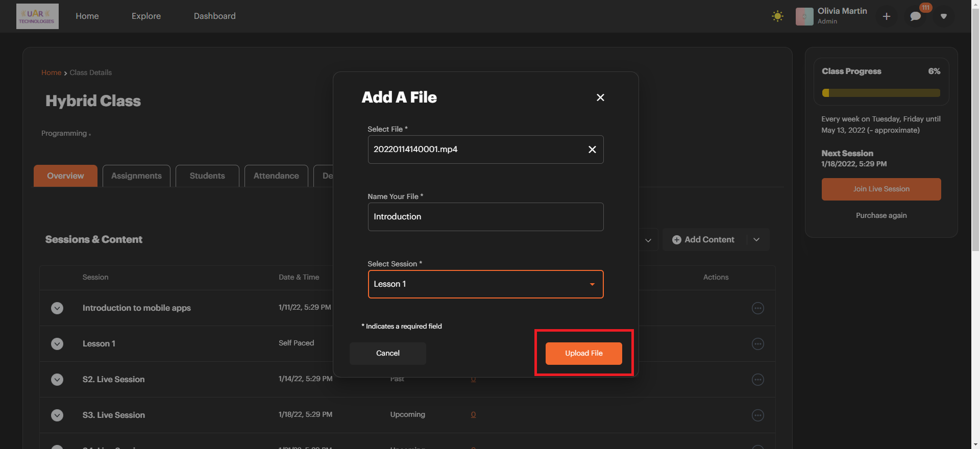Click 1/11/22, 5:29 PM date cell
Screen dimensions: 980x449
point(305,308)
